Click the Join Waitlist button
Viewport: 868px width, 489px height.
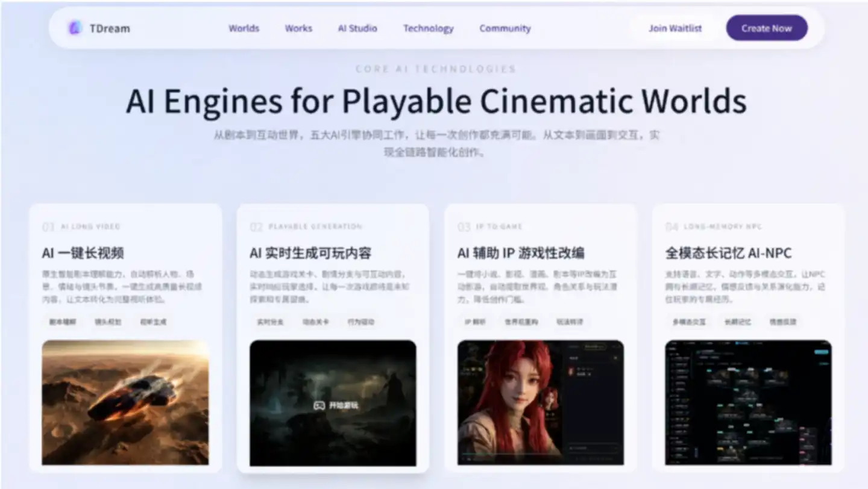pos(675,28)
